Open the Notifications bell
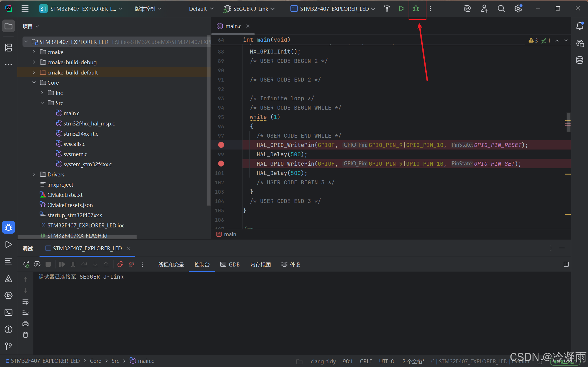Screen dimensions: 588x367 (x=580, y=26)
